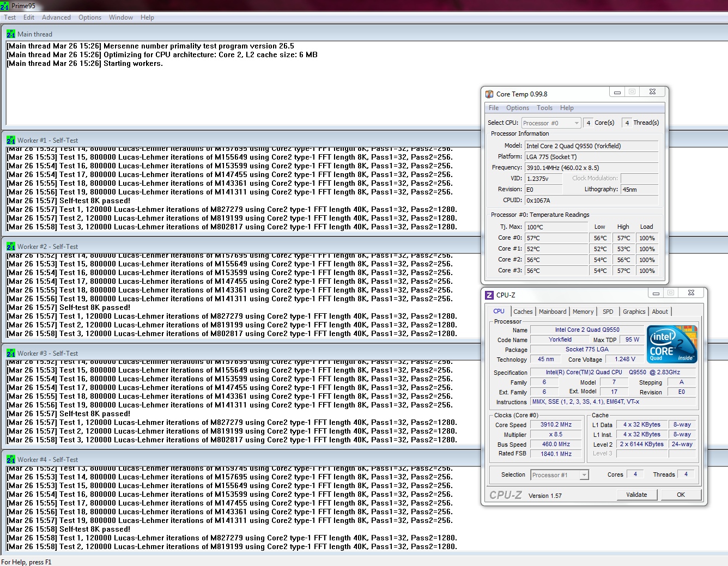728x566 pixels.
Task: Click the CPU-Z purple Z title icon
Action: [489, 295]
